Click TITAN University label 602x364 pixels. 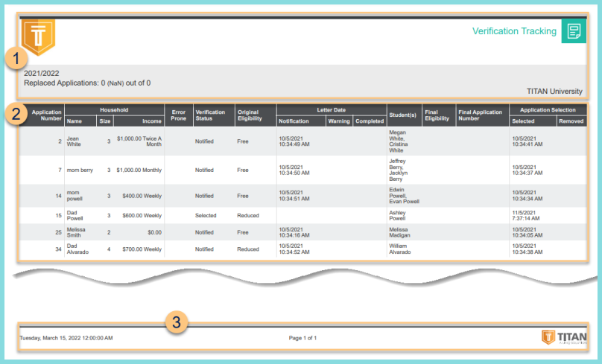pyautogui.click(x=554, y=92)
